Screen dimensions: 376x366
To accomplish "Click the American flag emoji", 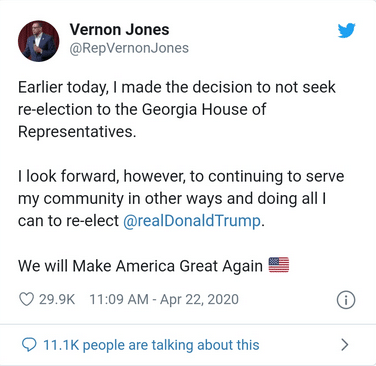I will coord(279,265).
